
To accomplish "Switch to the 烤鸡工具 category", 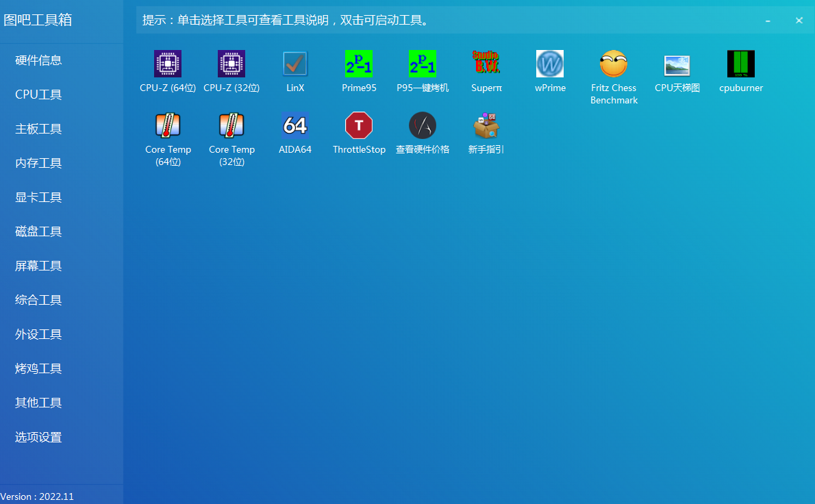I will [38, 368].
